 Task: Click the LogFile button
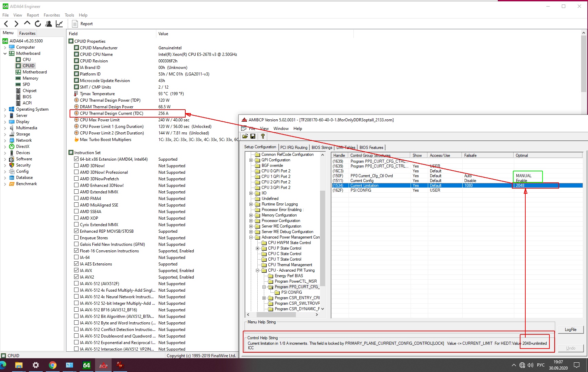570,330
